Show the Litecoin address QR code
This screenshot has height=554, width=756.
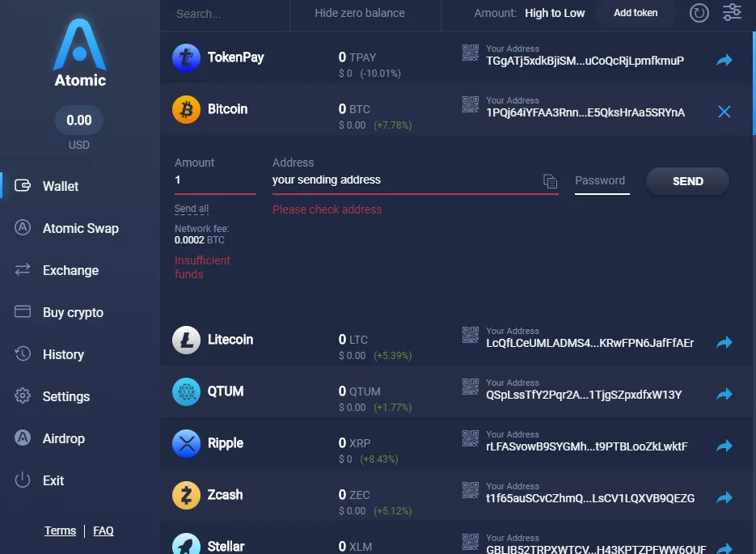coord(471,335)
